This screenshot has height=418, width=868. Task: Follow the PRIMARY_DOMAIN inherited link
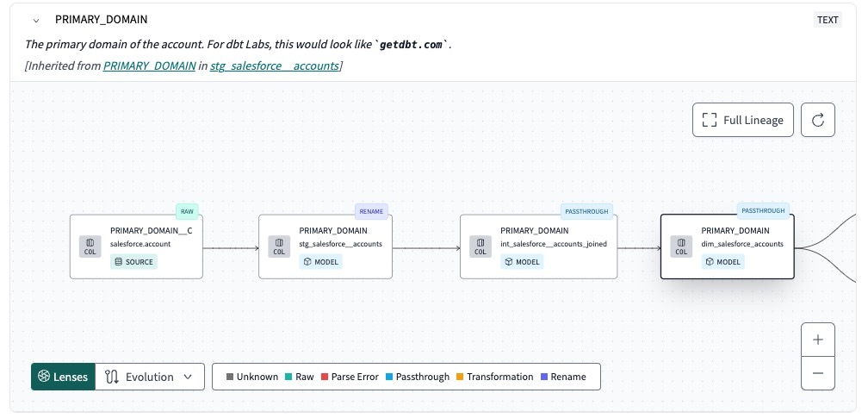coord(149,66)
